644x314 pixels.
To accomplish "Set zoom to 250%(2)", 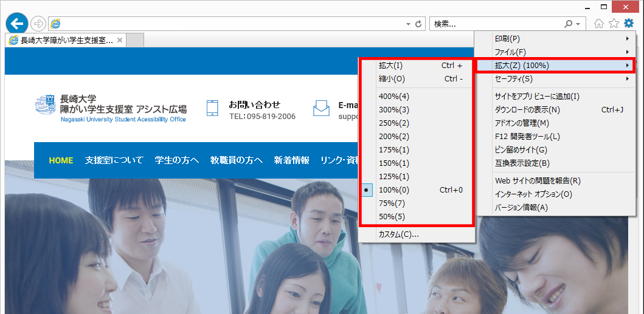I will click(x=417, y=123).
